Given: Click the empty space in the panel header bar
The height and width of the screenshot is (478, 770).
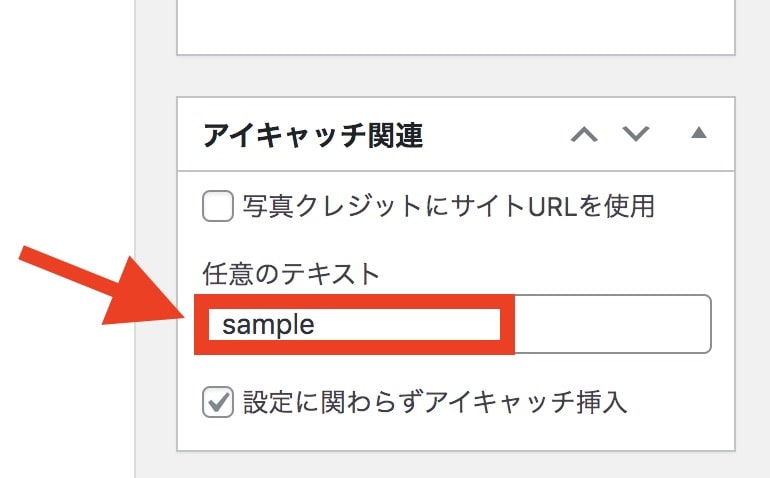Looking at the screenshot, I should click(496, 134).
